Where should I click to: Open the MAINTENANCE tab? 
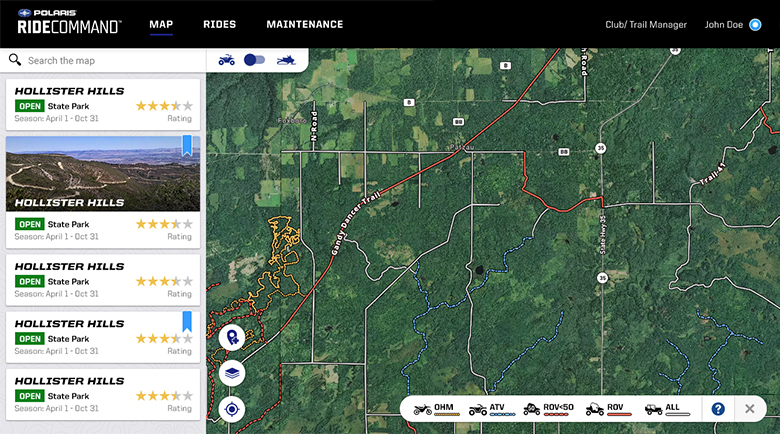pos(304,24)
